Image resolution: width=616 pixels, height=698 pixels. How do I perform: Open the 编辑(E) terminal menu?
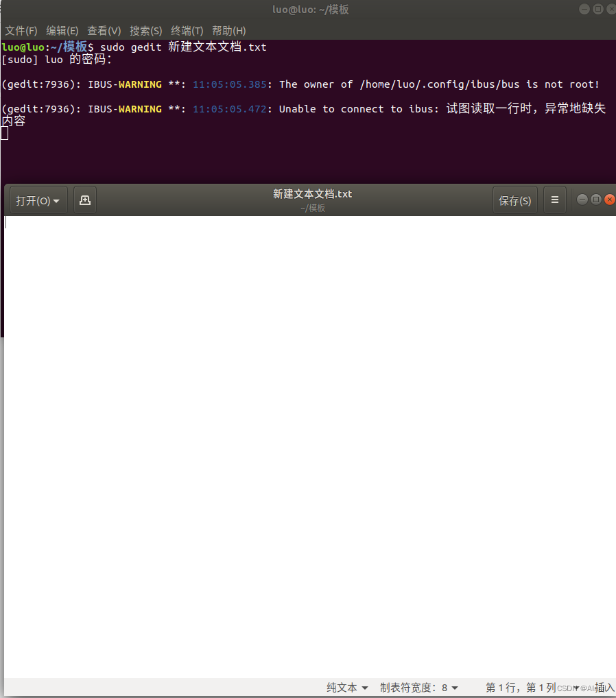pyautogui.click(x=62, y=30)
